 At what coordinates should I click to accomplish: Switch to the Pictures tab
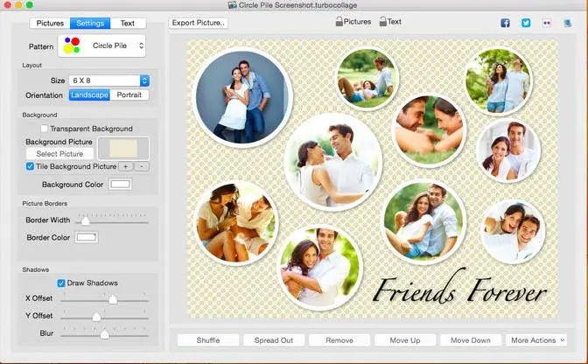pos(49,23)
